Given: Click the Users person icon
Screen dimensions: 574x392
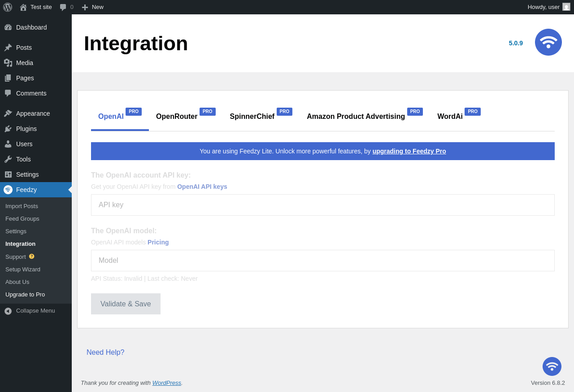Looking at the screenshot, I should 8,144.
